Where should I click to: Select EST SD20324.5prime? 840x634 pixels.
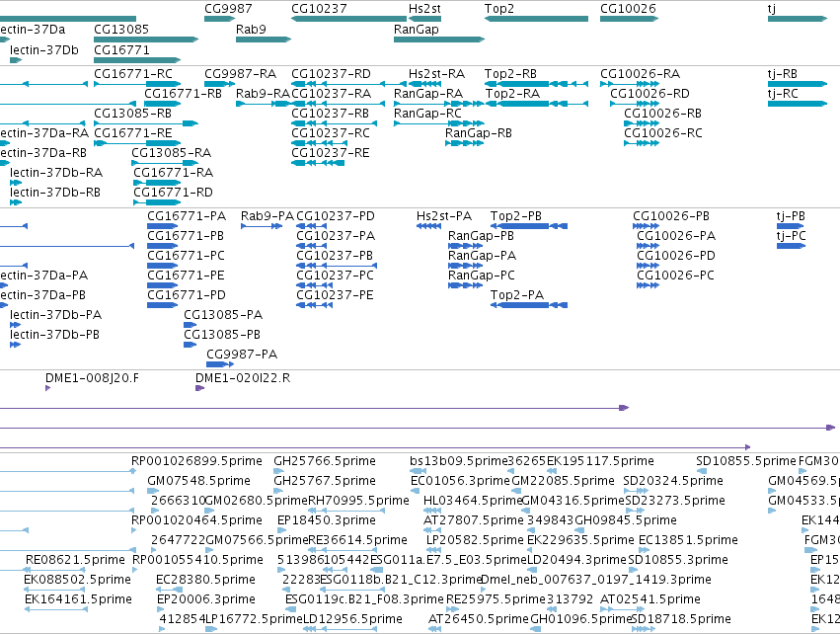point(673,481)
